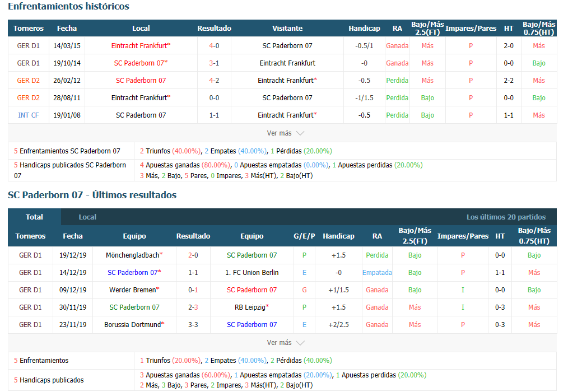Open Mönchengladbach team link

coord(134,255)
